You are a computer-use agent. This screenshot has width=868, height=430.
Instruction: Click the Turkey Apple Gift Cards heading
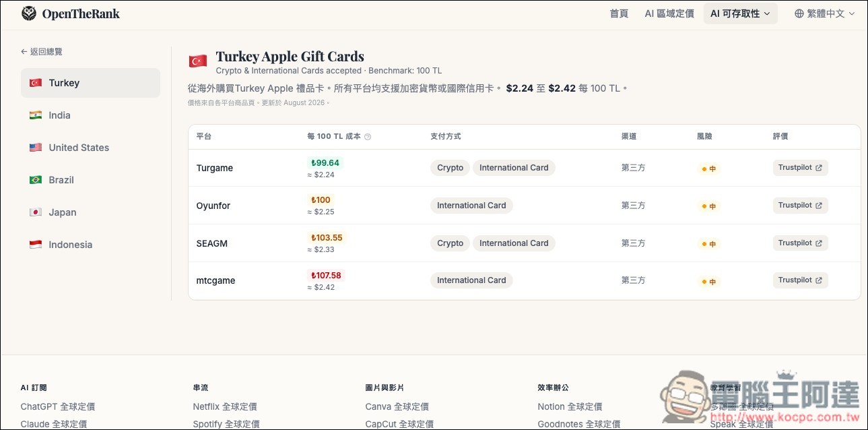coord(290,57)
